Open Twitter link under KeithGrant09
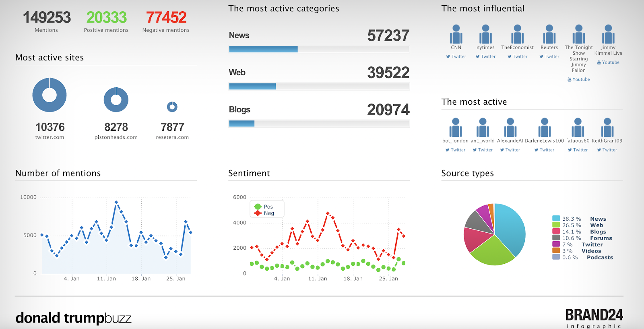This screenshot has width=644, height=329. coord(607,150)
